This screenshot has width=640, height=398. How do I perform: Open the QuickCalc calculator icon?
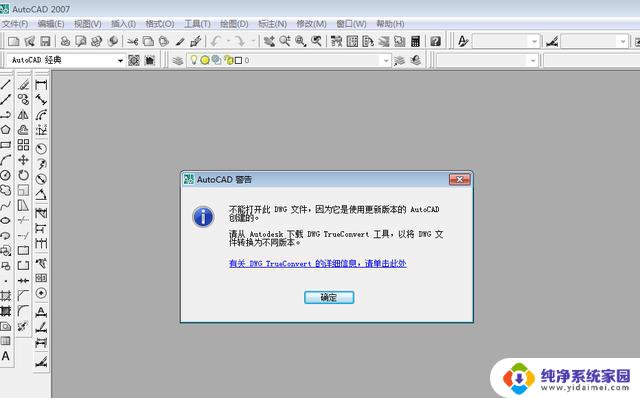[x=416, y=41]
